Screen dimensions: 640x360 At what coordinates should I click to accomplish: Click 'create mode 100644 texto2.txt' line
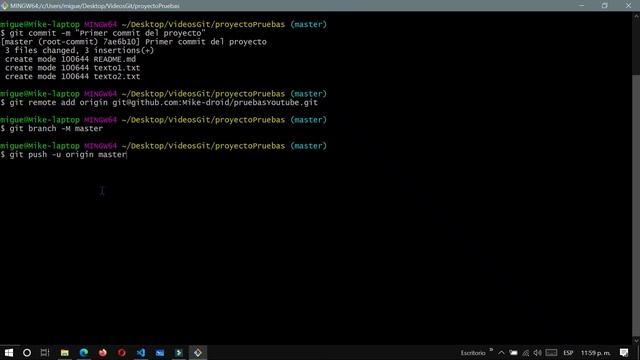click(x=72, y=76)
